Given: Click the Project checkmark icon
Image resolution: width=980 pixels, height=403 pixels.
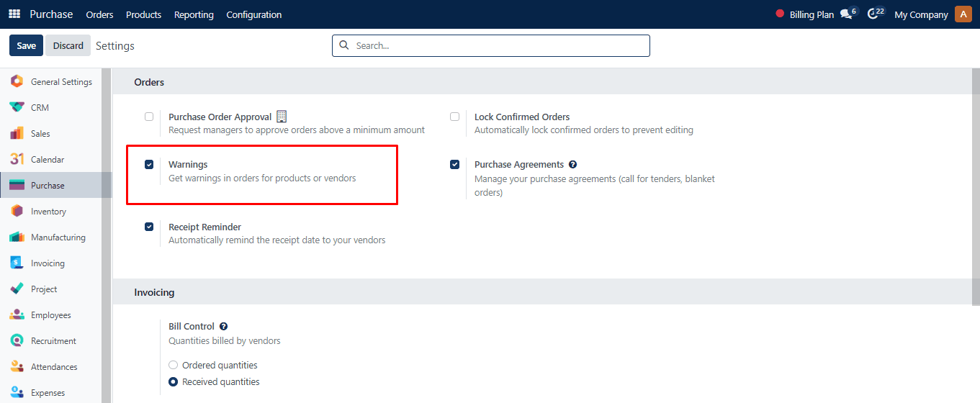Looking at the screenshot, I should [17, 289].
